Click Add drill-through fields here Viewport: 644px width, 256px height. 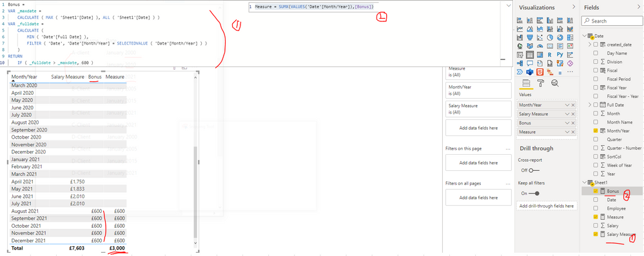pos(546,206)
